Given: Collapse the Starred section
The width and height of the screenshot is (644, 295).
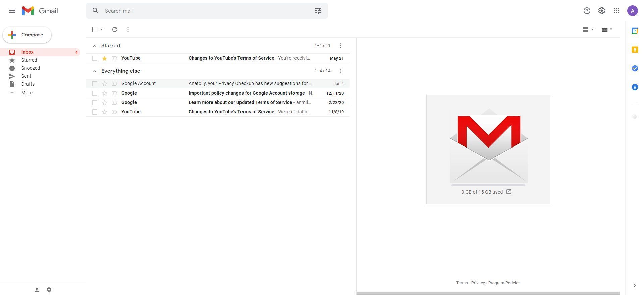Looking at the screenshot, I should pos(95,46).
